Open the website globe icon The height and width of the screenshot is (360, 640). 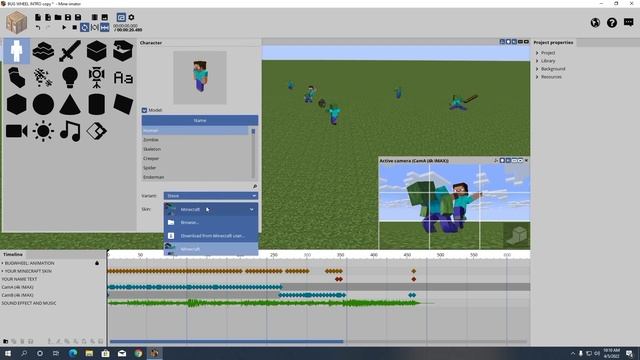595,23
